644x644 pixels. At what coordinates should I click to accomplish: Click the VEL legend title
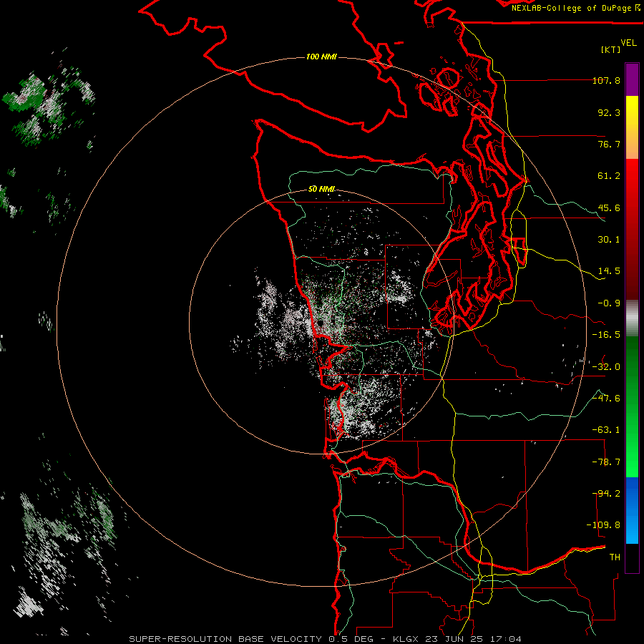(x=628, y=43)
